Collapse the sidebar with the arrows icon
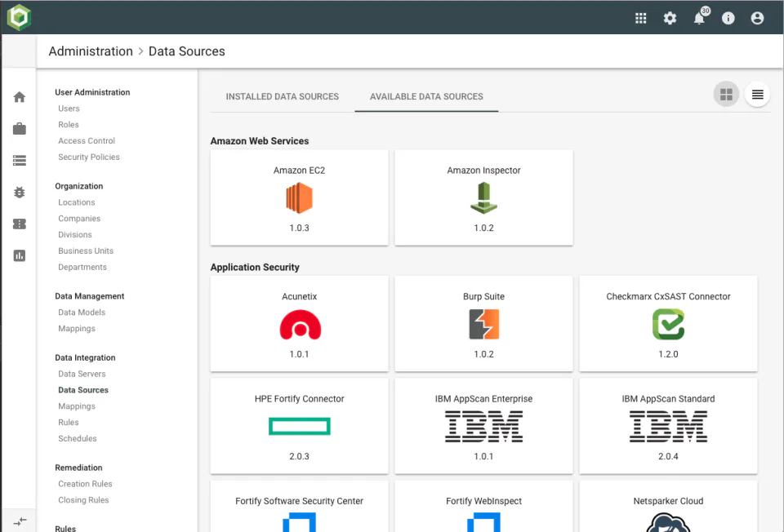The height and width of the screenshot is (532, 784). click(20, 522)
